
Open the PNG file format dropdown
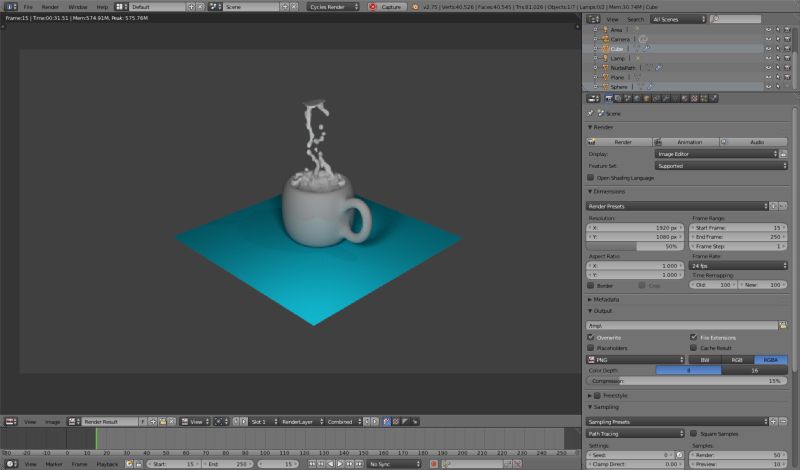pyautogui.click(x=635, y=360)
